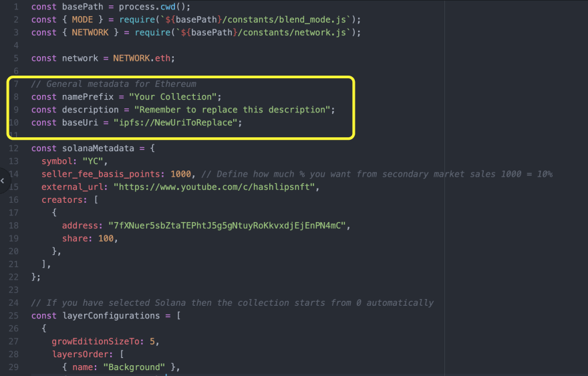This screenshot has height=376, width=588.
Task: Click the Solana wallet address string
Action: 227,225
